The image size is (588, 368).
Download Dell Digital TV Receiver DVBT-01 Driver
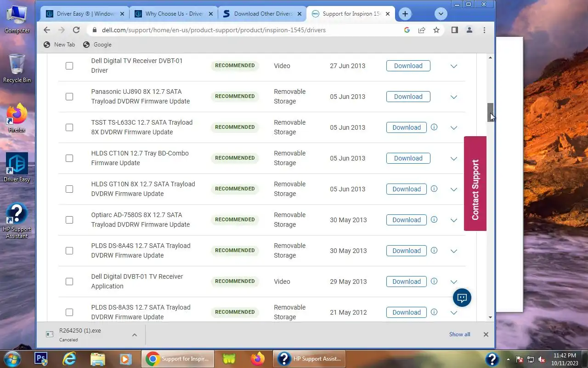tap(408, 66)
